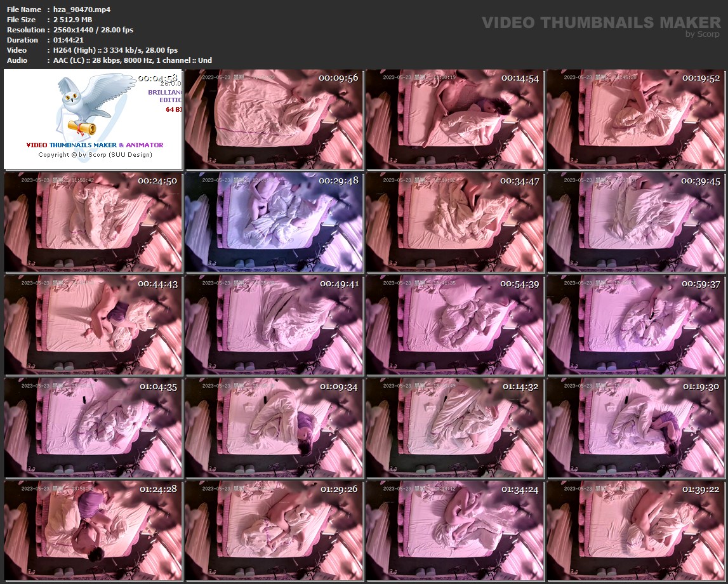
Task: Pick the thumbnail at 01:19:30
Action: [x=635, y=428]
